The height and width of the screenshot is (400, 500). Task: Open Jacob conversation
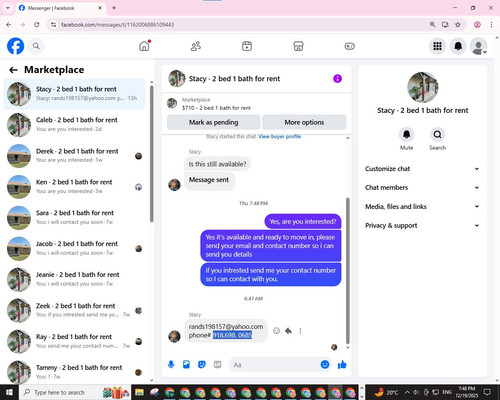[x=74, y=249]
